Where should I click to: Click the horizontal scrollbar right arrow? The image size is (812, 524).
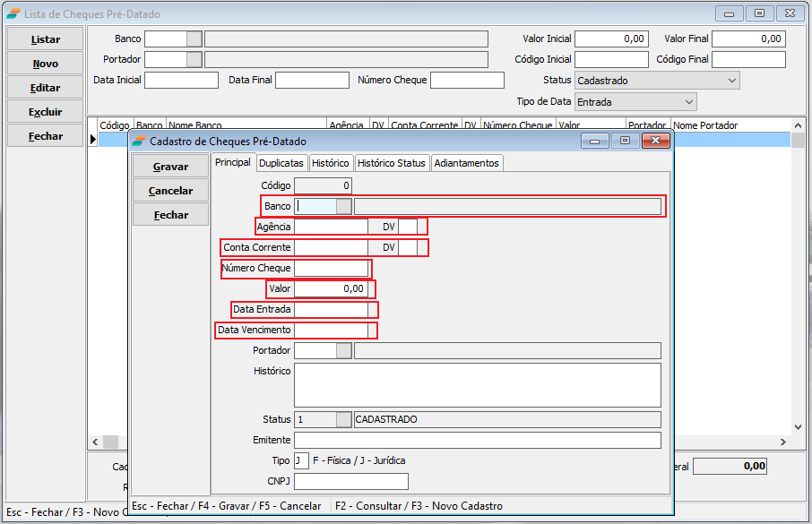coord(783,442)
